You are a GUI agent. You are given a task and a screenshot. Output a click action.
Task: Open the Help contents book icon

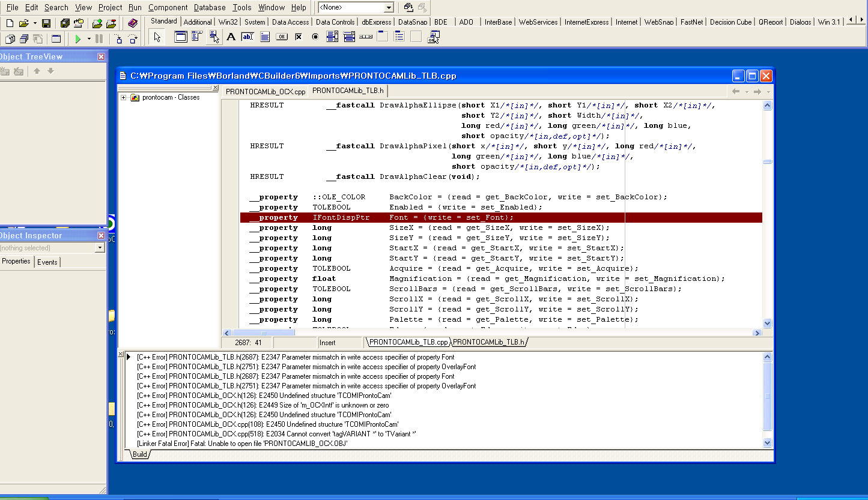pos(133,23)
